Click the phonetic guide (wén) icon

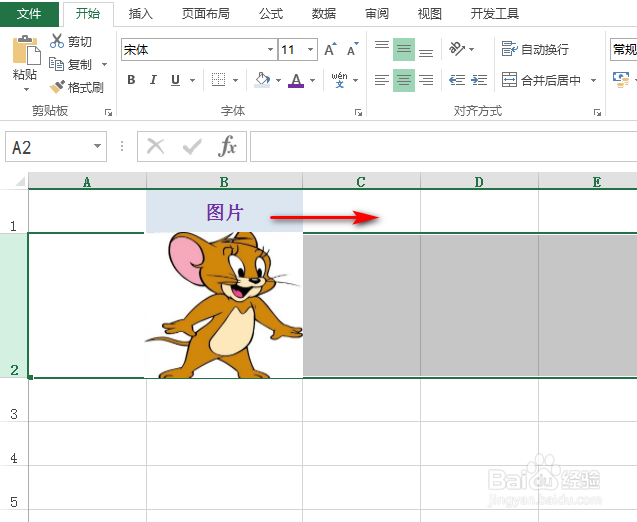(340, 80)
